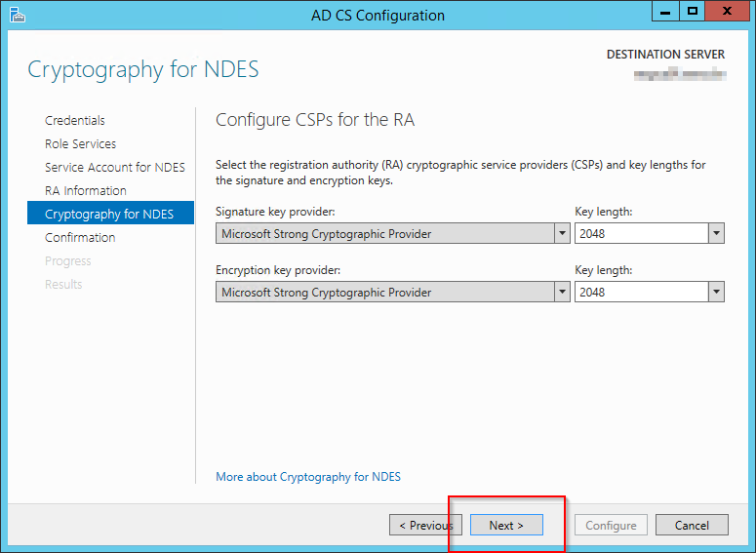This screenshot has width=756, height=553.
Task: Maximize the AD CS Configuration window
Action: click(x=693, y=12)
